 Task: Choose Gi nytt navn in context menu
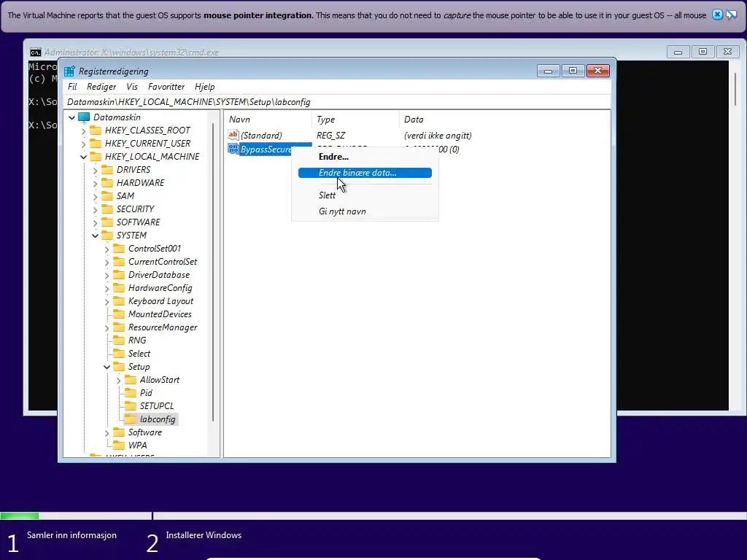tap(365, 211)
